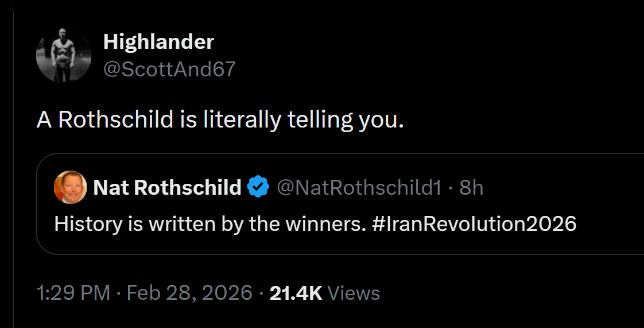Open the quoted post card's empty bottom area
The width and height of the screenshot is (644, 328).
(339, 244)
